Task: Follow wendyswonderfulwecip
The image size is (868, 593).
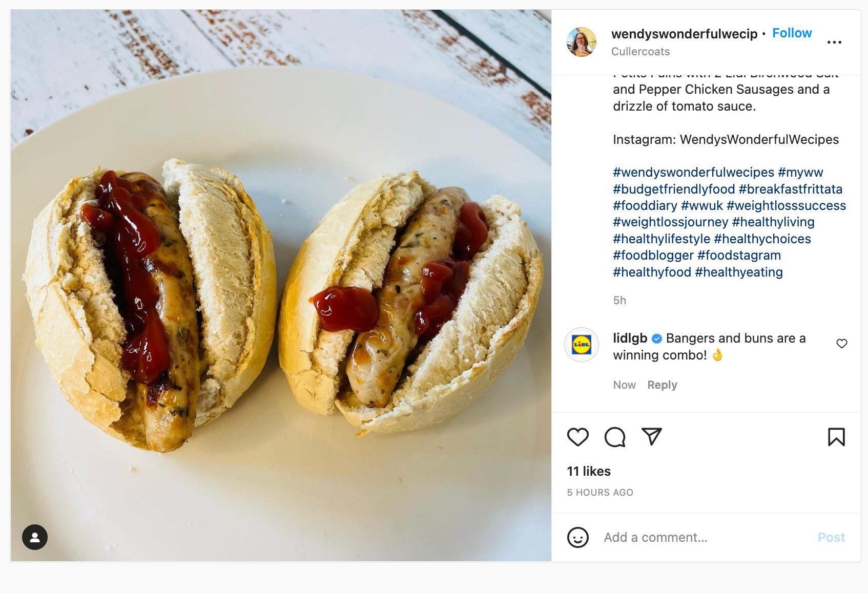Action: [792, 33]
